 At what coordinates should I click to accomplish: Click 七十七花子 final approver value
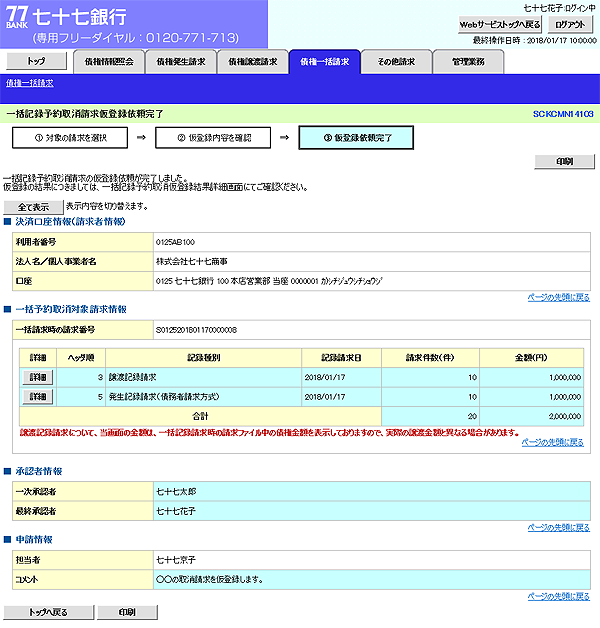point(176,511)
